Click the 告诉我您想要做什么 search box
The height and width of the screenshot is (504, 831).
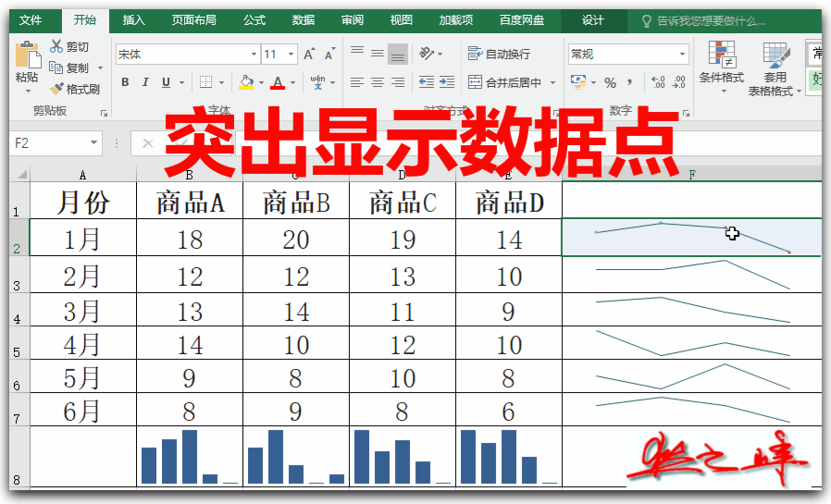pyautogui.click(x=704, y=21)
